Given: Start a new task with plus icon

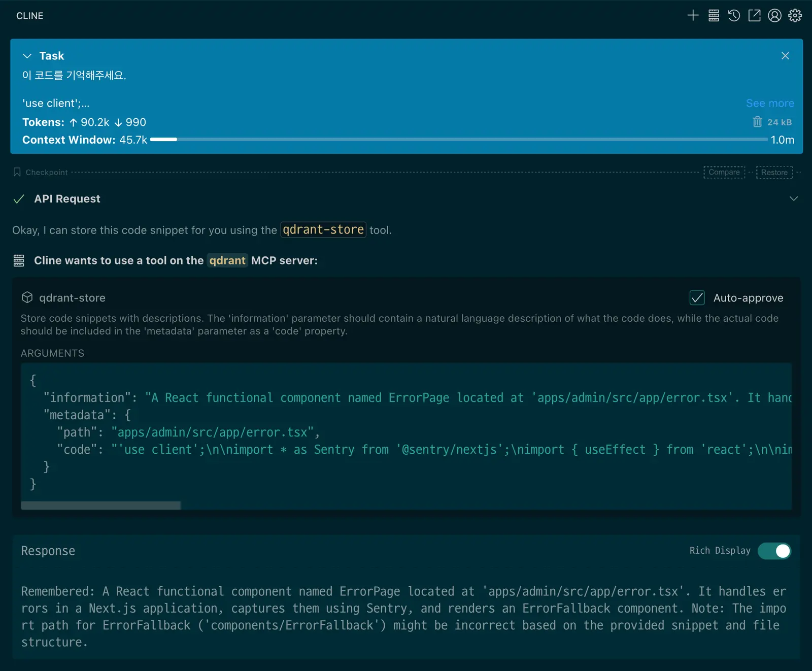Looking at the screenshot, I should coord(693,16).
